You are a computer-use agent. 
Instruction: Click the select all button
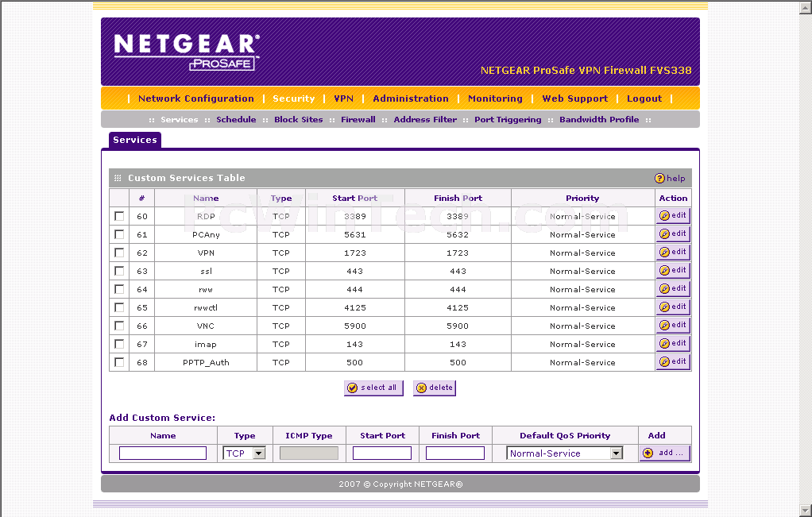click(373, 388)
